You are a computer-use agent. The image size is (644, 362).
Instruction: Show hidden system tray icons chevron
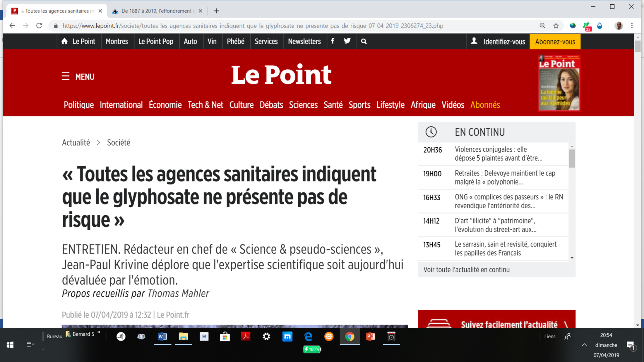point(584,345)
